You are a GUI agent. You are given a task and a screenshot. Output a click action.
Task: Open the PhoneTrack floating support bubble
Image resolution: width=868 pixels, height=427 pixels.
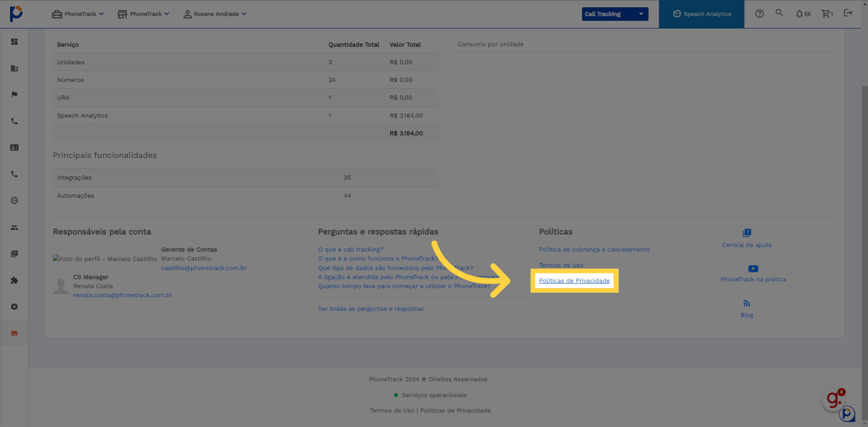coord(847,413)
